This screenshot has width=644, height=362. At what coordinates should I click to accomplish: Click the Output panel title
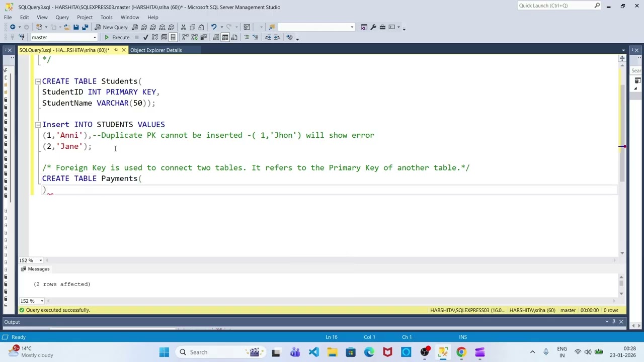pyautogui.click(x=12, y=322)
